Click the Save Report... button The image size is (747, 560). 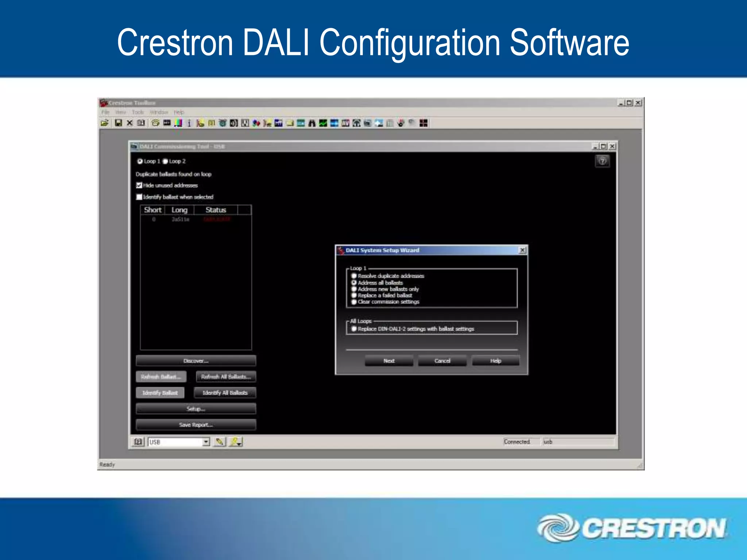coord(196,425)
